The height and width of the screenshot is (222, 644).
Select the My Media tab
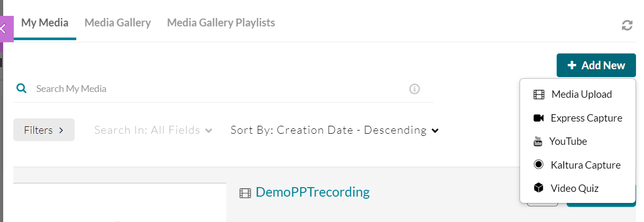tap(45, 23)
